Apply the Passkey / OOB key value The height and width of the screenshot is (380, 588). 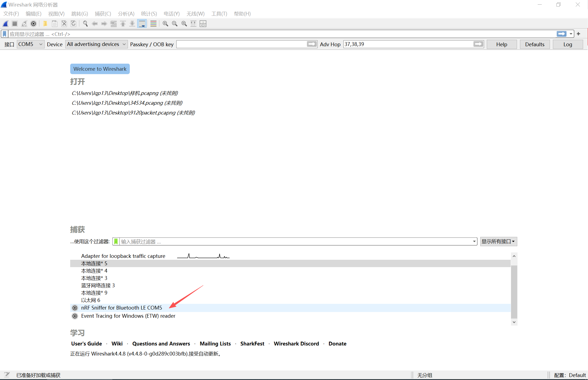click(x=312, y=44)
